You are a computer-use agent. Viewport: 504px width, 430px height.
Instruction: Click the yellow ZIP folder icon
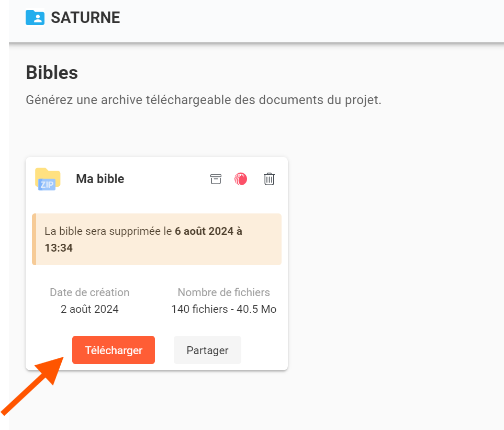point(48,179)
